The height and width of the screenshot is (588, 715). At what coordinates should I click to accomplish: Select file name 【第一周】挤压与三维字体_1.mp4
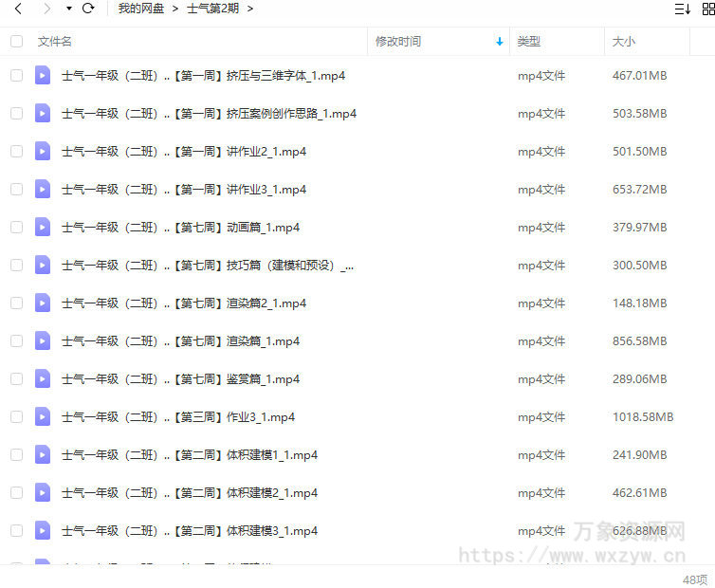[x=203, y=76]
